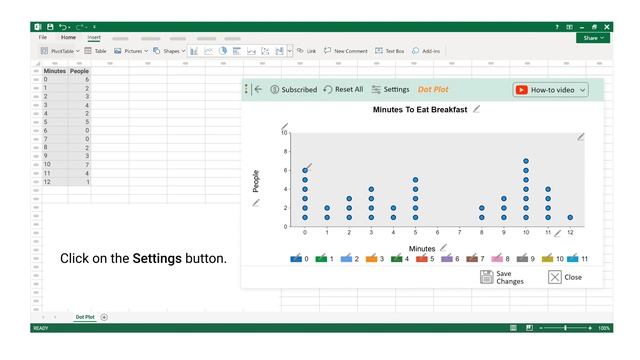This screenshot has width=640, height=360.
Task: Click the Share button
Action: click(593, 38)
